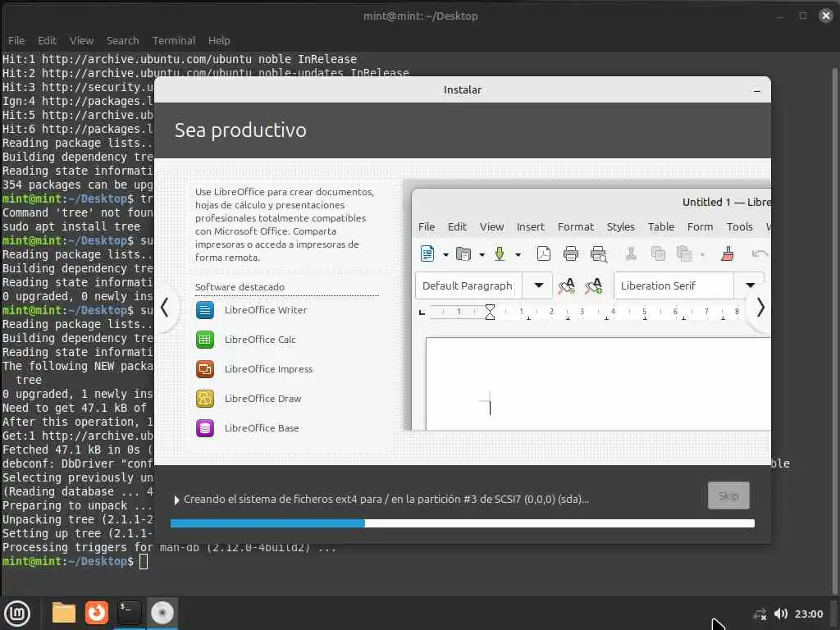Click the LibreOffice Impress icon
840x630 pixels.
[x=205, y=369]
